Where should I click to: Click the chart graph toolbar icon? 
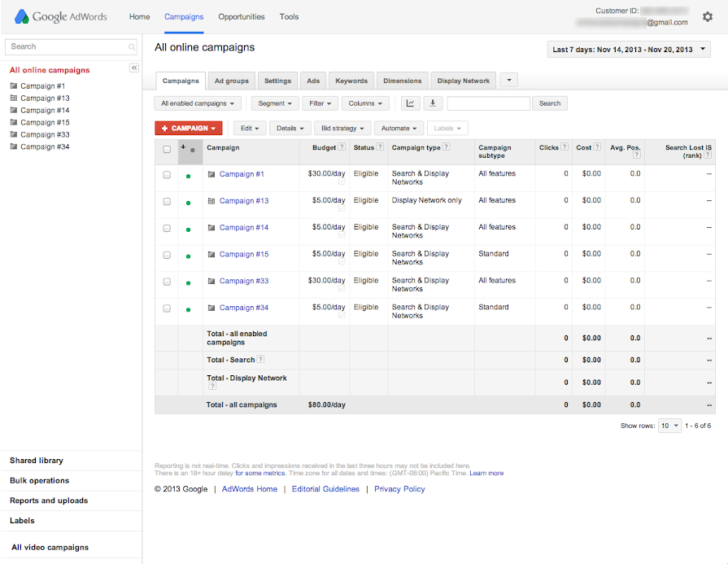tap(410, 103)
